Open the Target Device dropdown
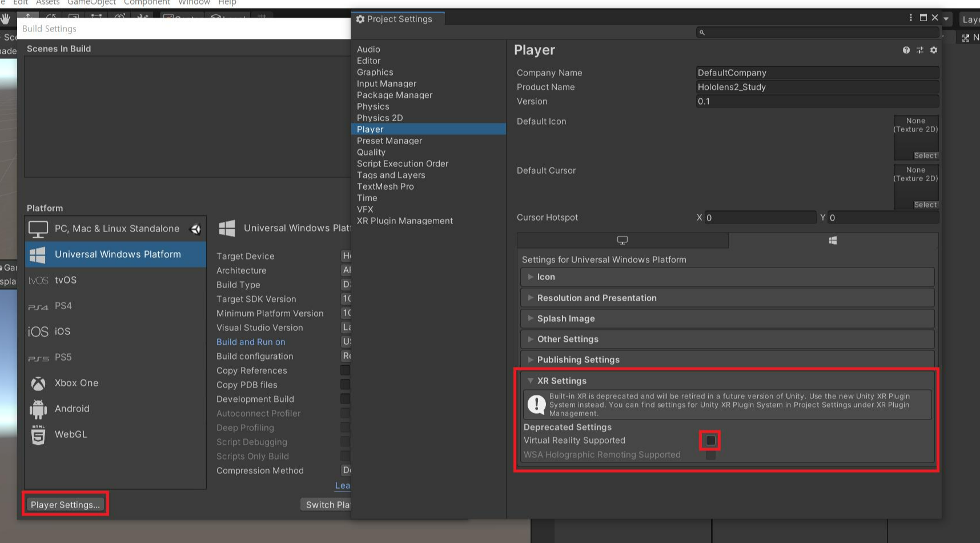 (x=346, y=256)
